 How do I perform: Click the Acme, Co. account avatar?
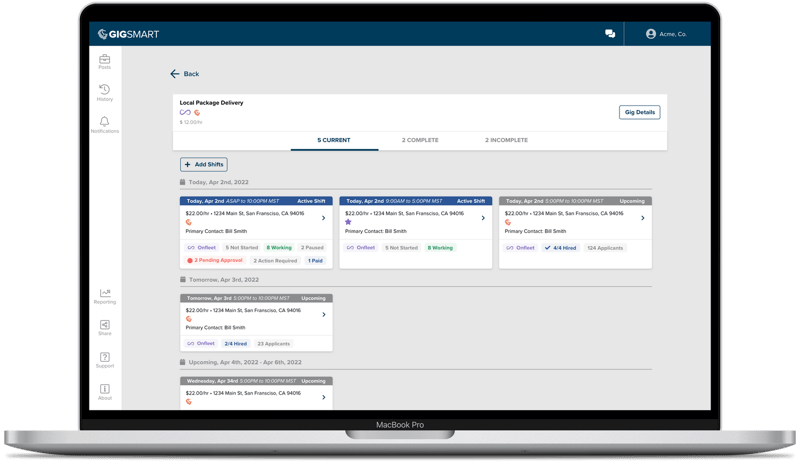click(x=651, y=34)
